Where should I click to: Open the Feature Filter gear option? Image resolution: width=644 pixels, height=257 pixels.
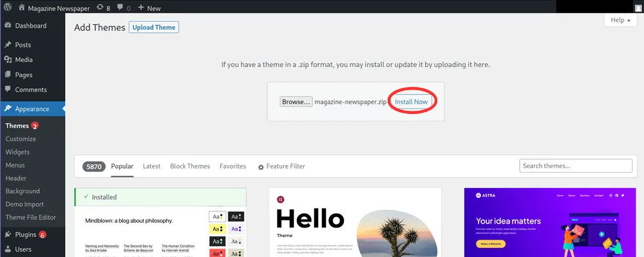(281, 166)
